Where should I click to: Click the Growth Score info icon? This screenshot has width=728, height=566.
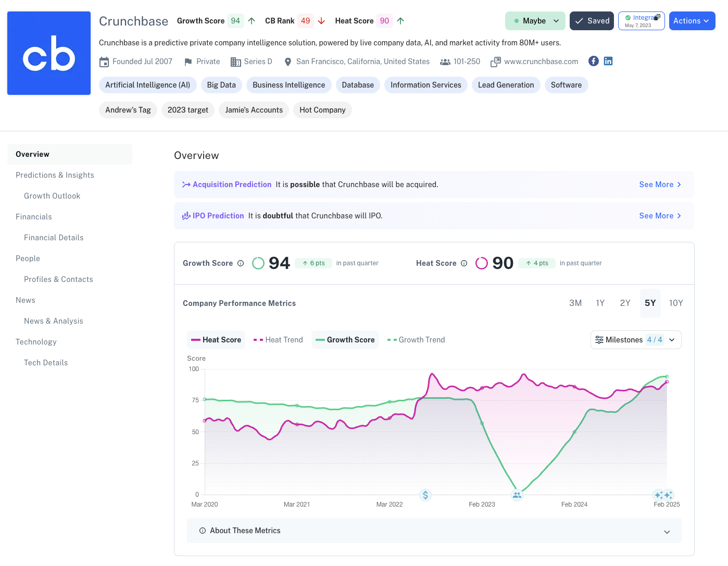click(241, 263)
